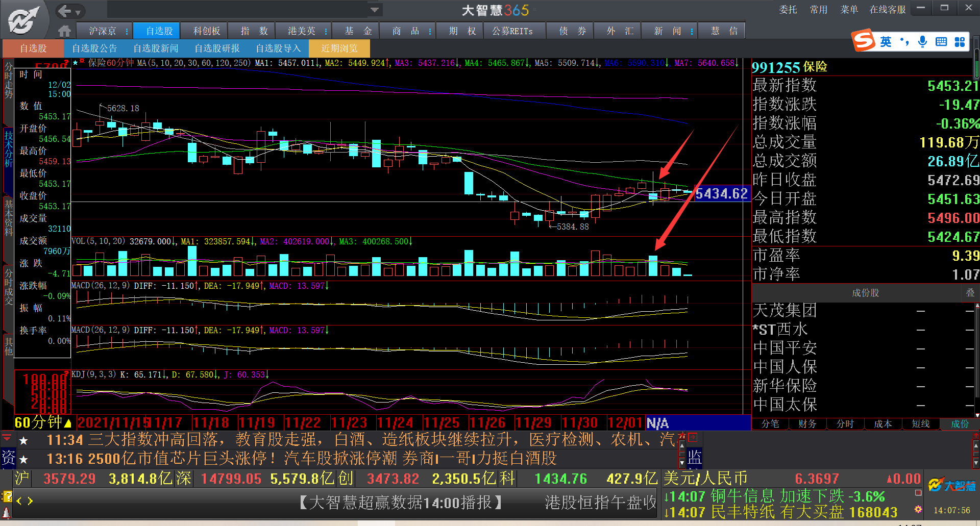Click 中国平安 in constituent stock list

pyautogui.click(x=785, y=348)
